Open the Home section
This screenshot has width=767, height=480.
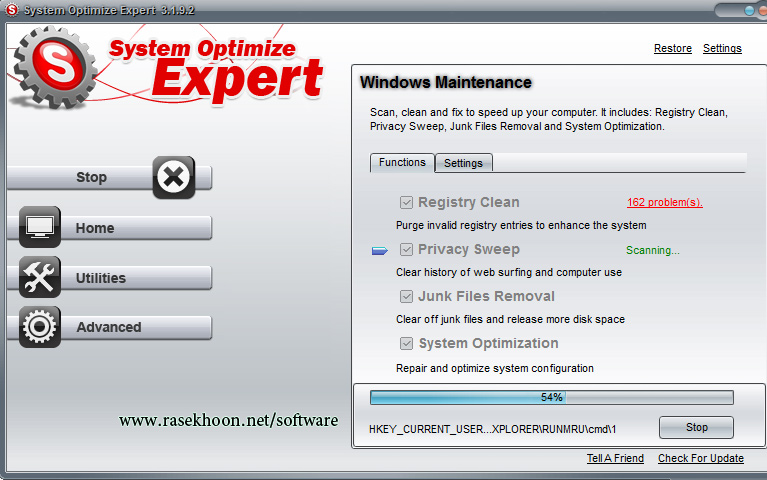coord(115,228)
